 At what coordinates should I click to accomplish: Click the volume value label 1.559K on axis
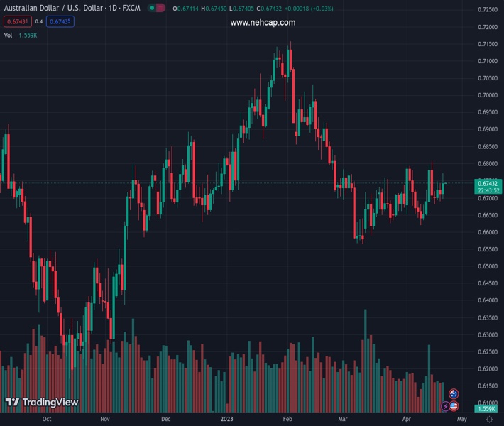click(x=486, y=409)
